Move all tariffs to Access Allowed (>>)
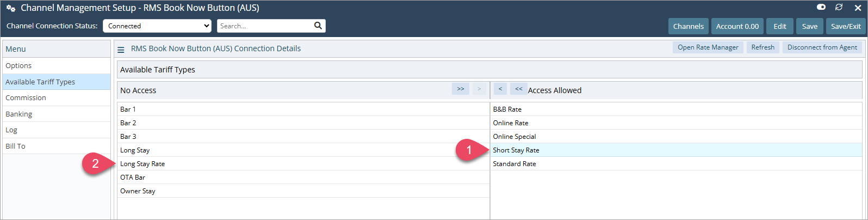 point(461,89)
